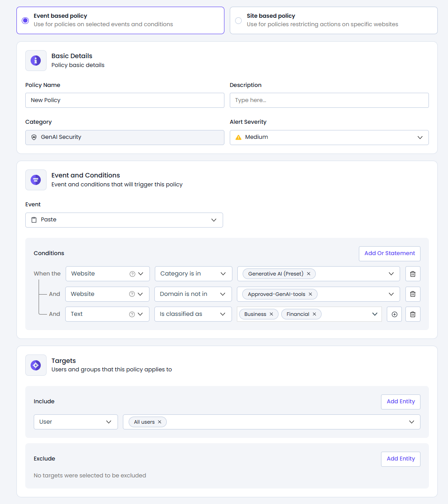Click the Event based policy card

(x=121, y=20)
